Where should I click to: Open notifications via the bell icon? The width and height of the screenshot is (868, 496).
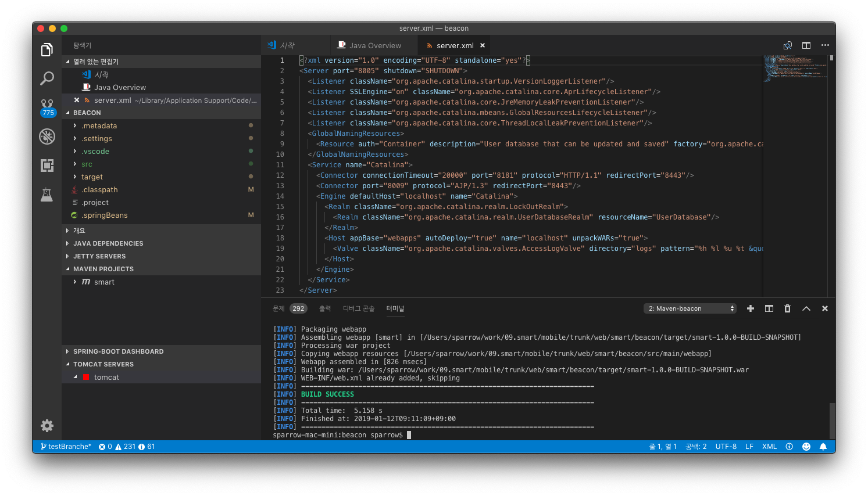pos(824,446)
